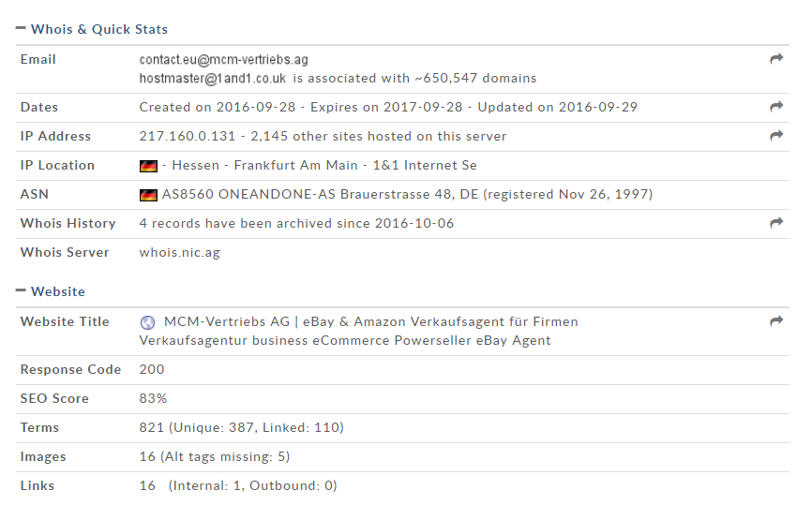Open contact.eu@mcm-vertriebs.ag email address
The width and height of the screenshot is (812, 505).
(224, 60)
